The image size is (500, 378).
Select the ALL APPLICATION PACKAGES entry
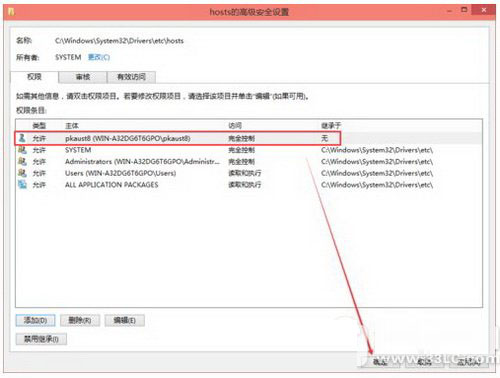point(249,185)
